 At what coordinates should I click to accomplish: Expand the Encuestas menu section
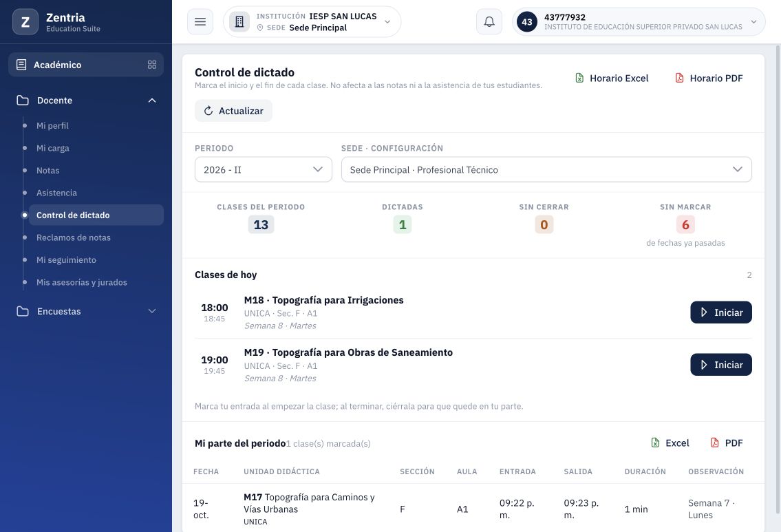(x=152, y=311)
